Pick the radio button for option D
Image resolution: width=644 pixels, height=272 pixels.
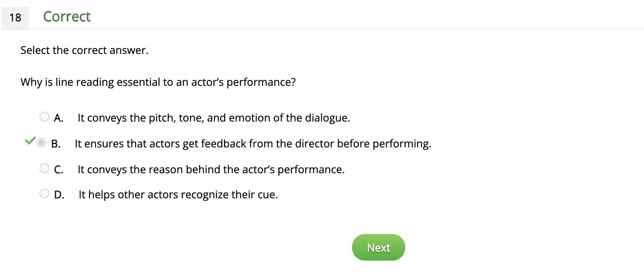click(x=44, y=193)
